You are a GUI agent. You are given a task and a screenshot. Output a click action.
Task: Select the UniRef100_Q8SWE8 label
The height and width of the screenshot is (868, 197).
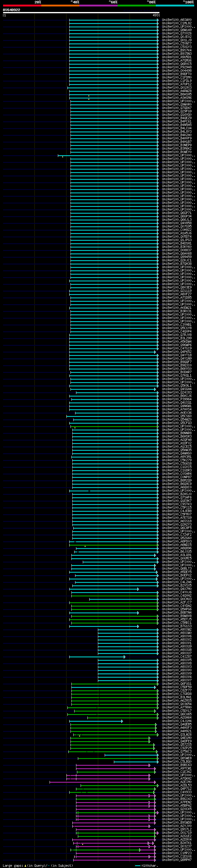coord(177,758)
